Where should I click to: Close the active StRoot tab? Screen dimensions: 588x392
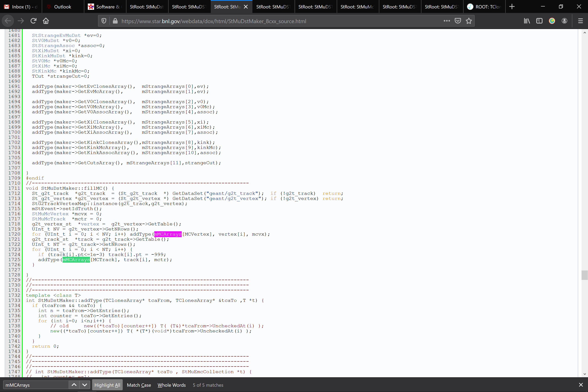246,7
